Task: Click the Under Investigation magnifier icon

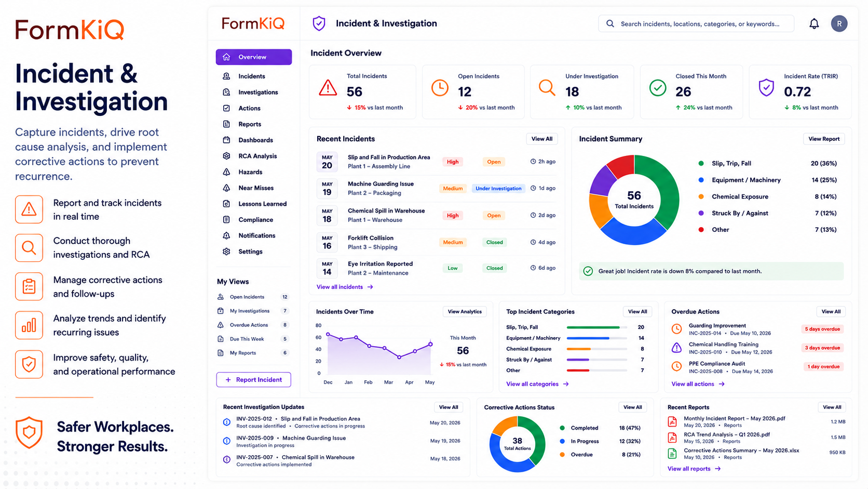Action: click(x=547, y=87)
